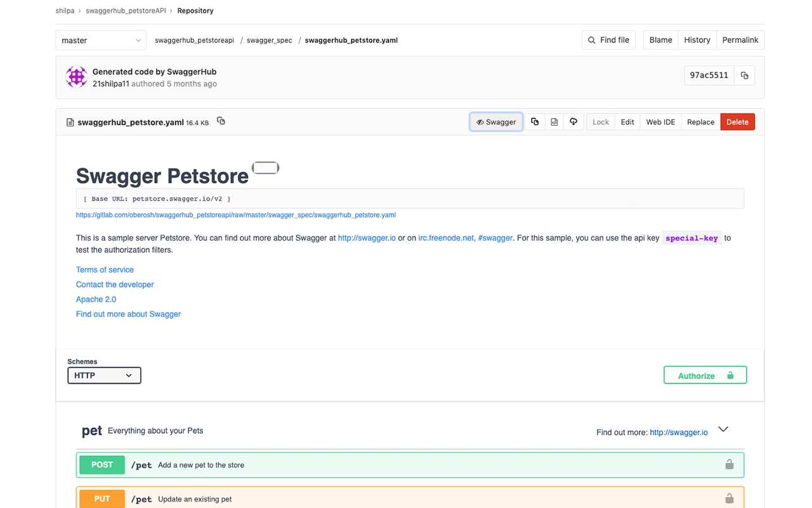The height and width of the screenshot is (508, 812).
Task: Open the raw swaggerhub_petstore.yaml URL link
Action: (x=236, y=215)
